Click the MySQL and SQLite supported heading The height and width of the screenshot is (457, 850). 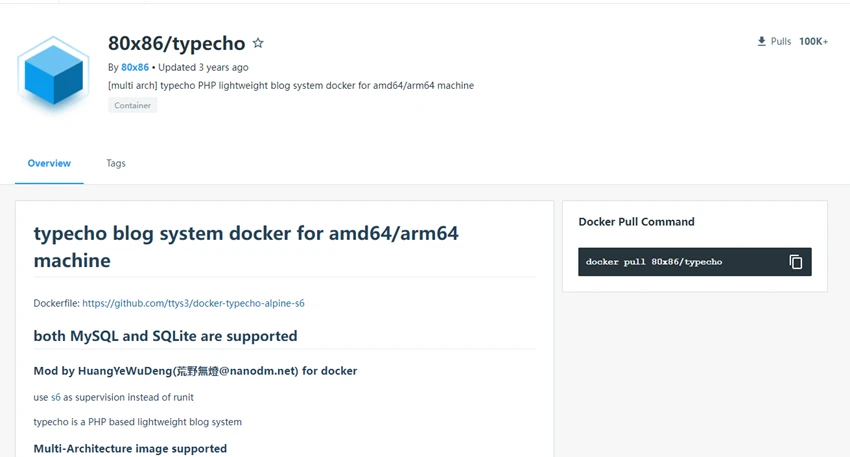[165, 336]
